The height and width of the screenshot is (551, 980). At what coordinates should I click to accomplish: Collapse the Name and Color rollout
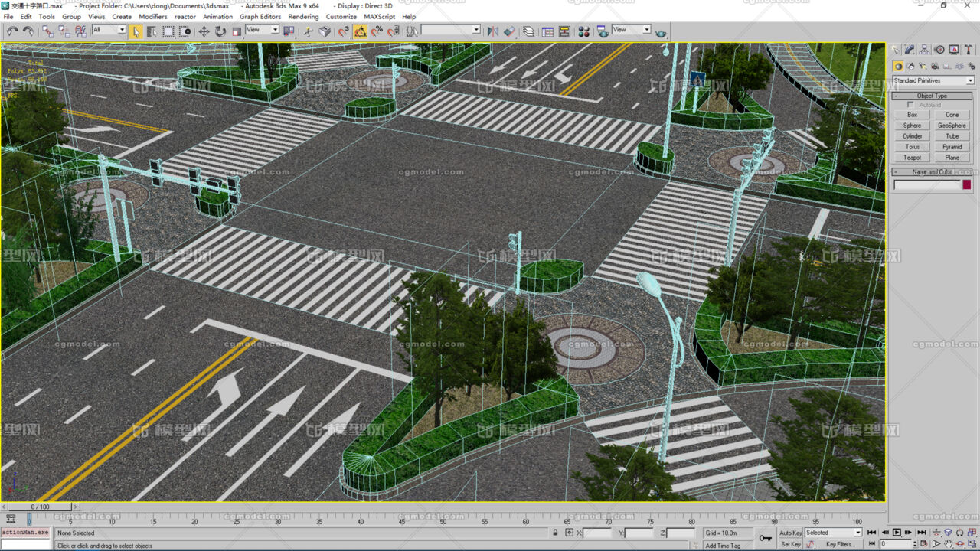[x=932, y=172]
